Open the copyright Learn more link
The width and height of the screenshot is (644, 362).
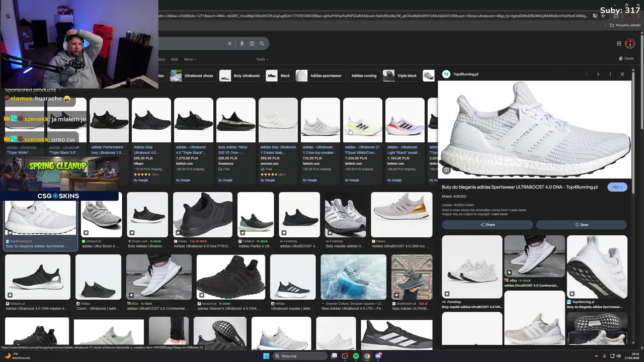pos(499,214)
